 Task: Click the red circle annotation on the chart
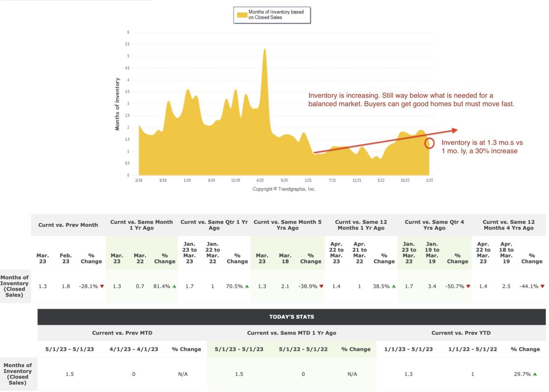click(430, 143)
